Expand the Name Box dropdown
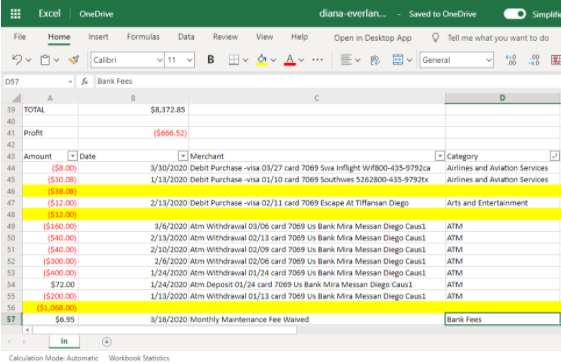The width and height of the screenshot is (561, 363). point(70,82)
